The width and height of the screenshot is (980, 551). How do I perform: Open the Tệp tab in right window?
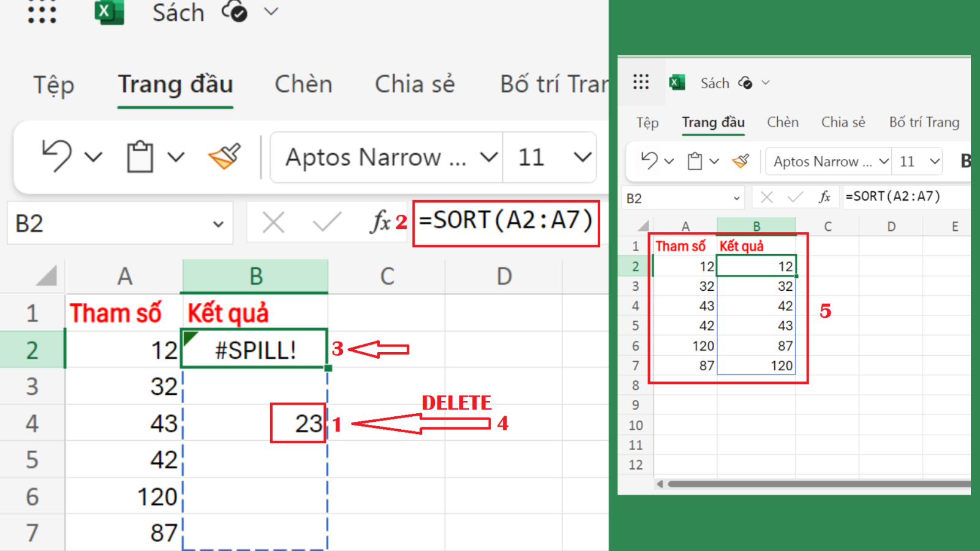click(x=647, y=122)
